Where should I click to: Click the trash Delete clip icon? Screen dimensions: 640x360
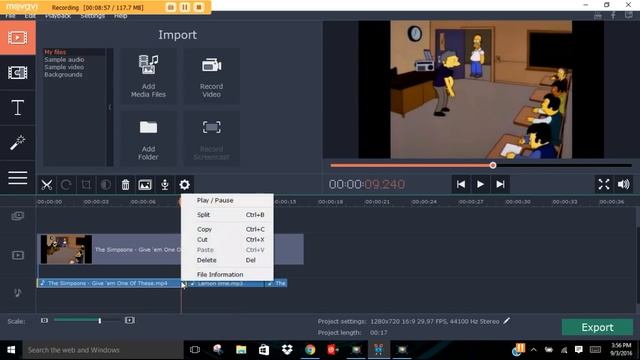point(125,185)
